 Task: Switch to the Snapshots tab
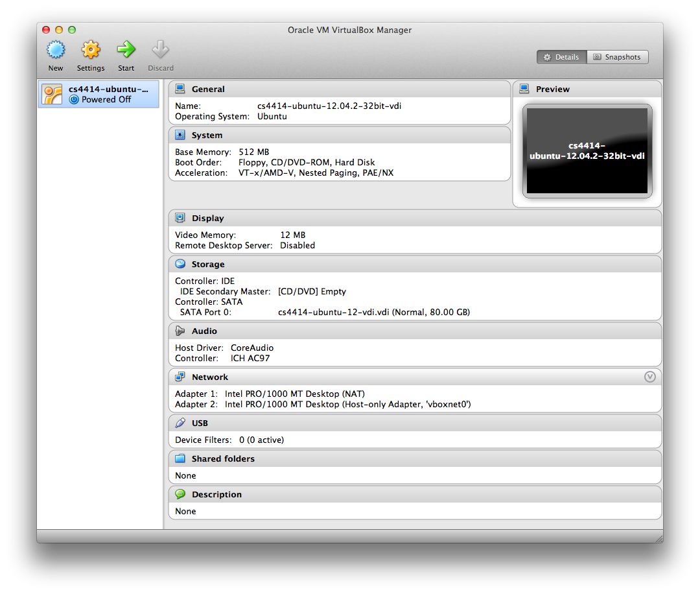(x=617, y=56)
